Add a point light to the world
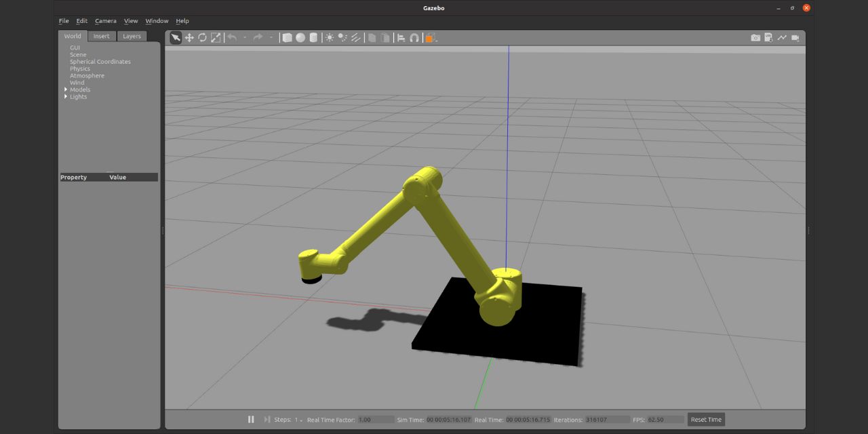 click(329, 37)
